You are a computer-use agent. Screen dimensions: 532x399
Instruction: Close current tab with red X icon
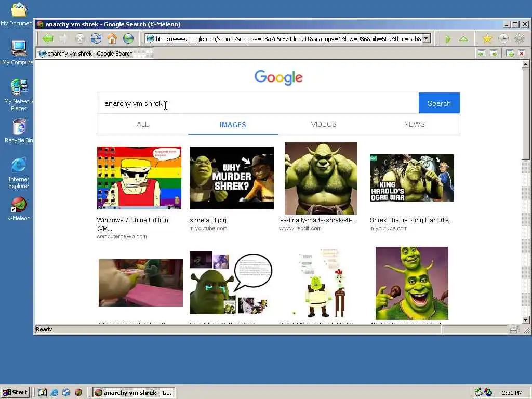coord(522,54)
